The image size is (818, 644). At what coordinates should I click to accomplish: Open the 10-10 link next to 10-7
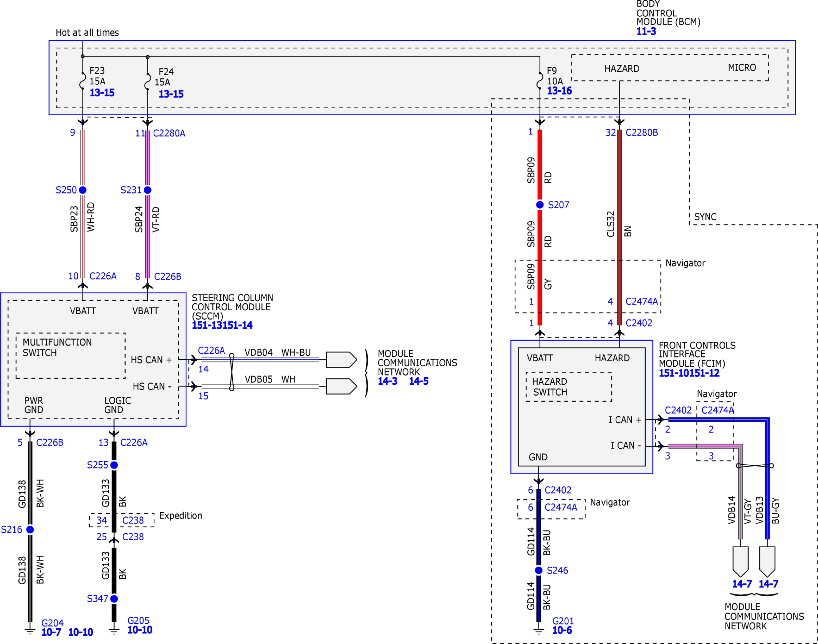pos(81,632)
